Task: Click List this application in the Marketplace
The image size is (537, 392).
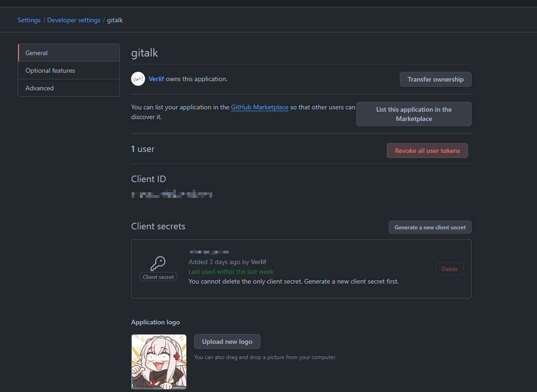Action: pyautogui.click(x=414, y=114)
